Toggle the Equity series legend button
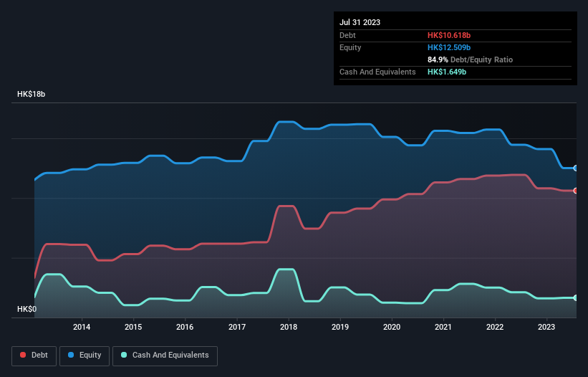588x377 pixels. coord(85,355)
